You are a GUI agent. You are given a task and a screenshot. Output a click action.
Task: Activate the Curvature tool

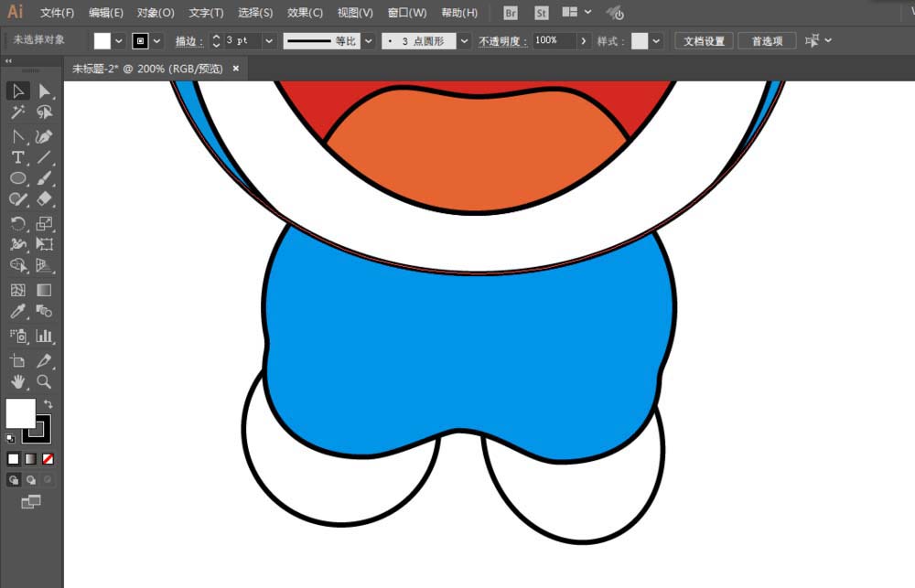tap(44, 136)
